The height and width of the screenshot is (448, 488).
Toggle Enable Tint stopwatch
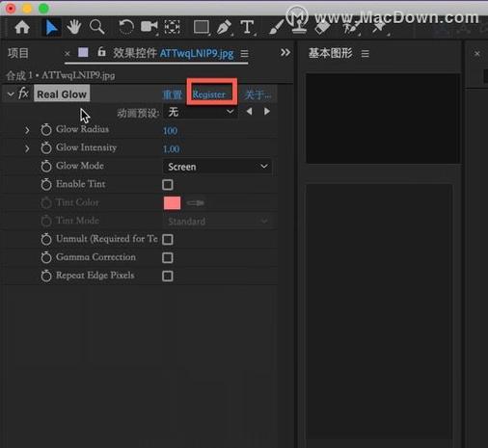click(x=46, y=184)
